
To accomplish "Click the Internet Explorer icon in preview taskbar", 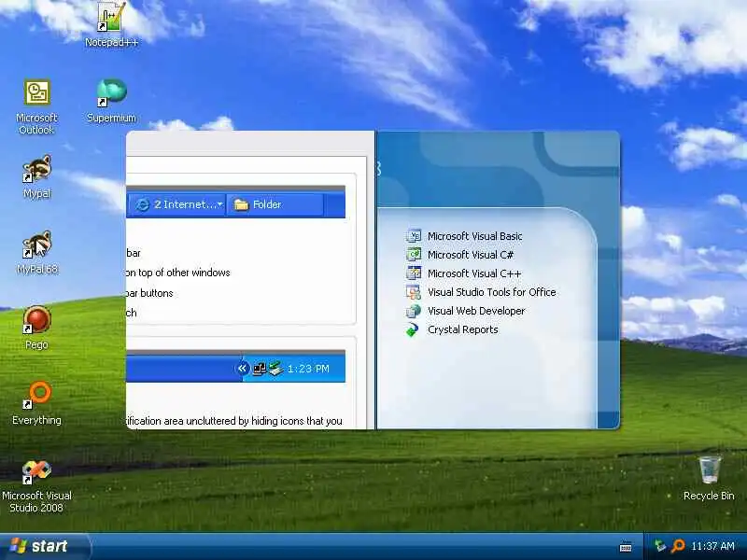I will [142, 204].
